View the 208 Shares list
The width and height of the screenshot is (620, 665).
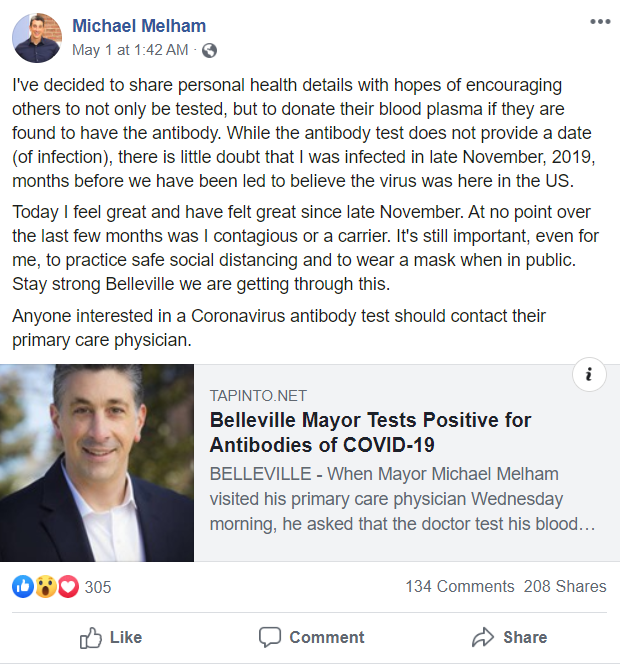(x=565, y=587)
